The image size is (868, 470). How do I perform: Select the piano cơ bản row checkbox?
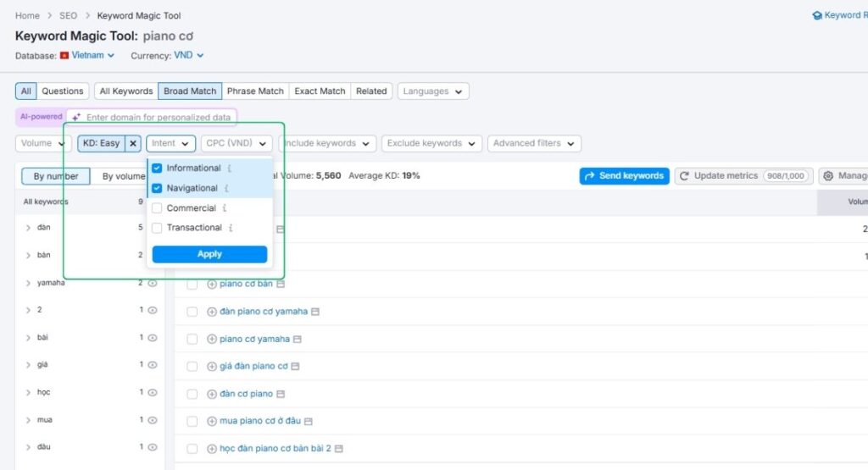tap(192, 285)
